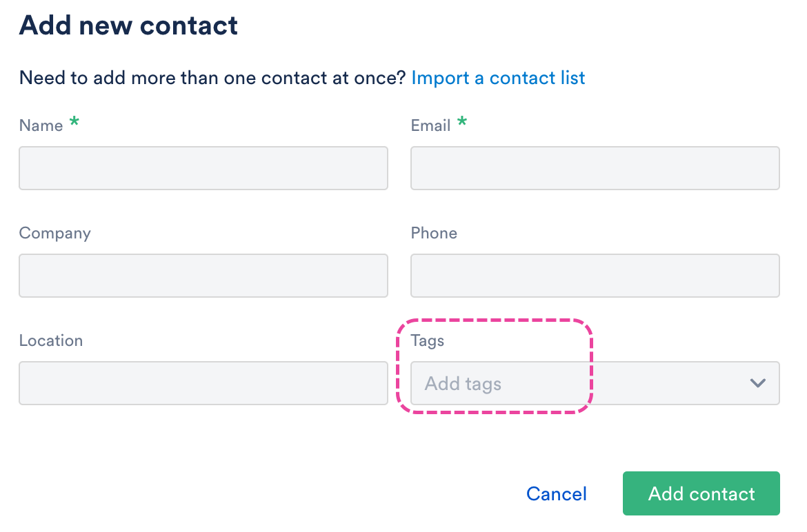Click the green asterisk beside Email
The height and width of the screenshot is (532, 807).
coord(462,123)
